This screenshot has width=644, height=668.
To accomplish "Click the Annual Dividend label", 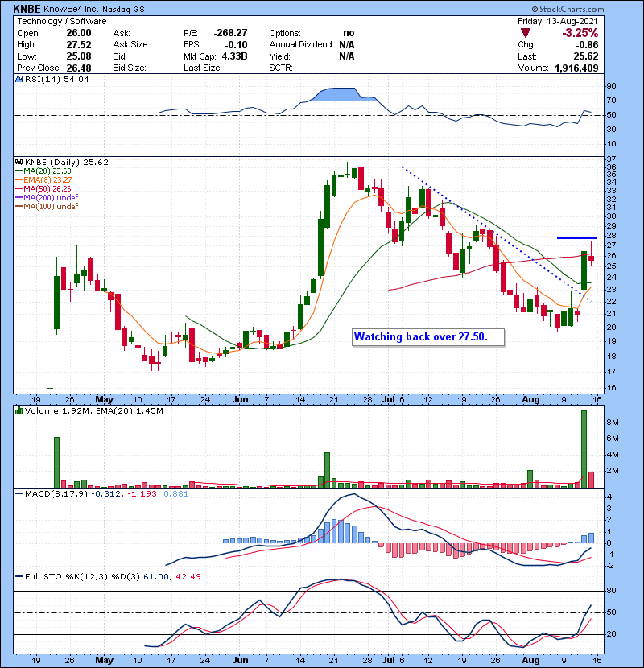I will (301, 45).
